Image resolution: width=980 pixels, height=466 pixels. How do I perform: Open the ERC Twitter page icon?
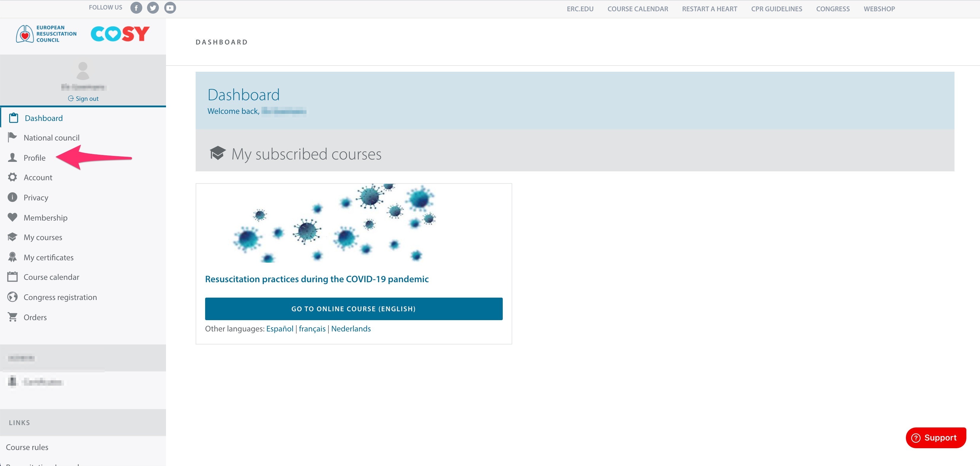click(153, 8)
